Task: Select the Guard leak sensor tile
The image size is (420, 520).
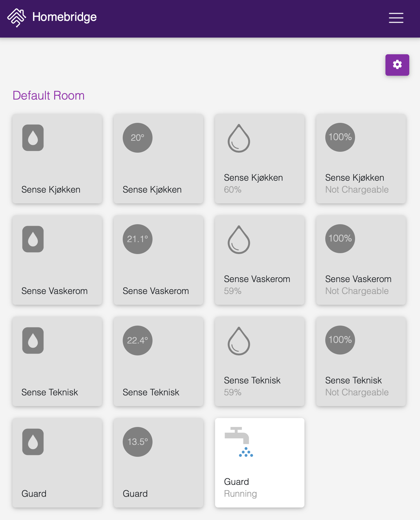Action: point(57,463)
